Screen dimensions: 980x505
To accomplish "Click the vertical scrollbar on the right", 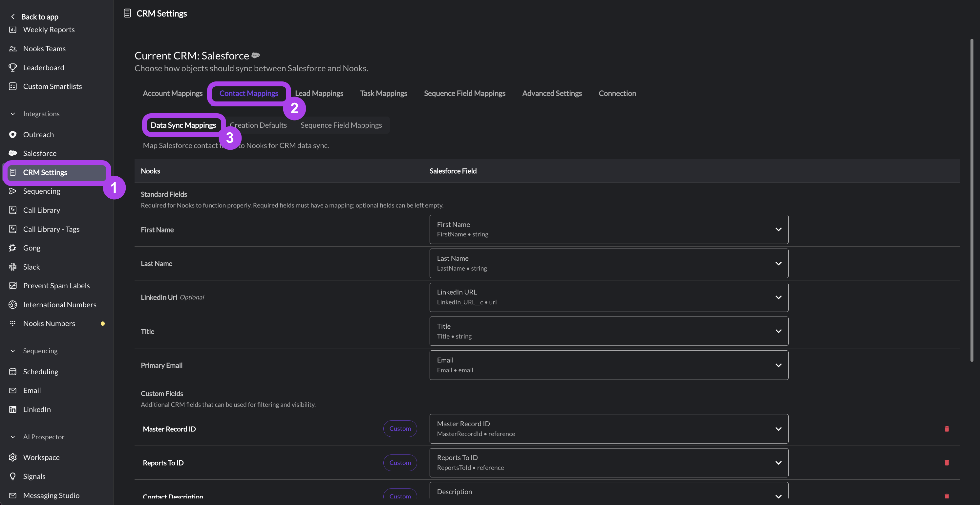I will click(971, 200).
